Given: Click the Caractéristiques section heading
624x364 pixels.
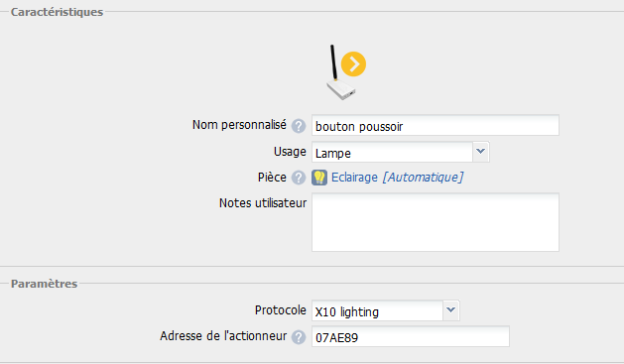Looking at the screenshot, I should click(57, 12).
